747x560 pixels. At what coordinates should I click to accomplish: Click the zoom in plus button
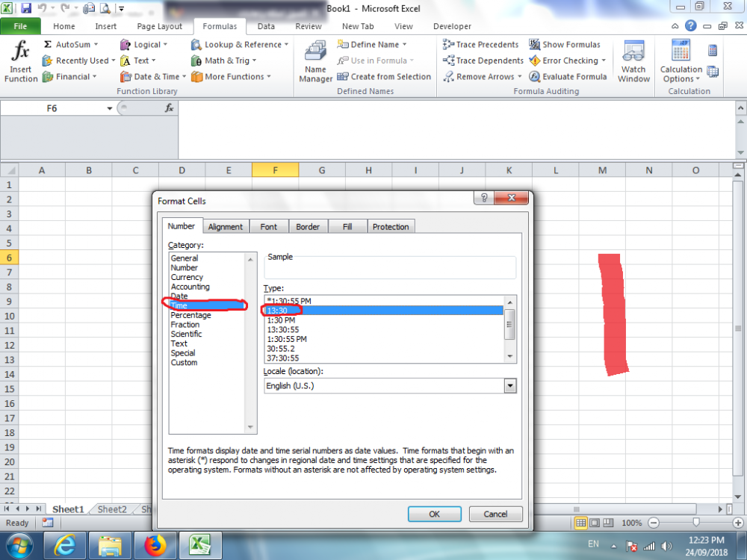click(739, 523)
